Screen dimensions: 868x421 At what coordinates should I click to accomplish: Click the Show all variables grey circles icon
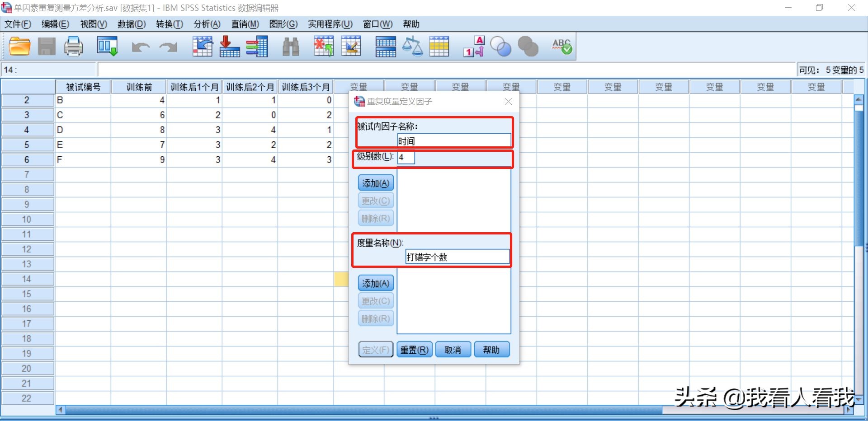528,47
